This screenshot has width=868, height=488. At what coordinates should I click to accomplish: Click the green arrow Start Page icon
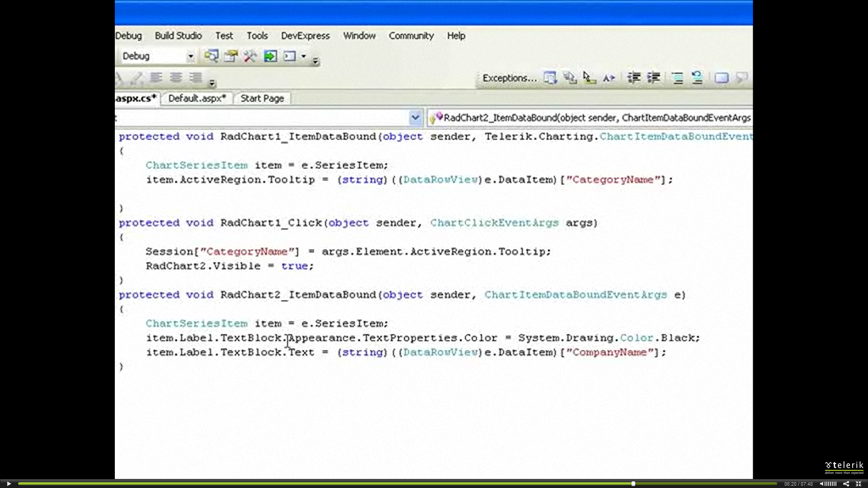270,56
